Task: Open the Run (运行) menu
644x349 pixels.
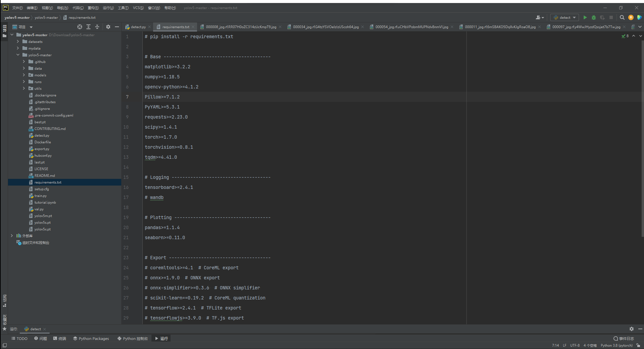Action: (x=108, y=8)
